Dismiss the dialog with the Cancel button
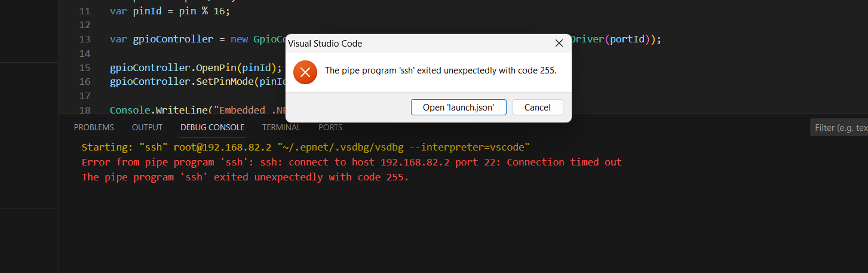 pos(537,107)
